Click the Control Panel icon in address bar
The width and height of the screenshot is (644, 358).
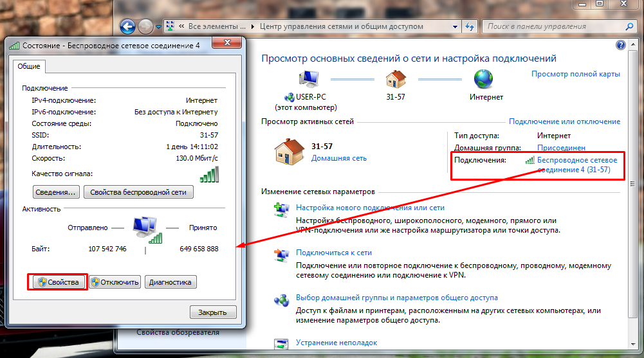pos(170,26)
